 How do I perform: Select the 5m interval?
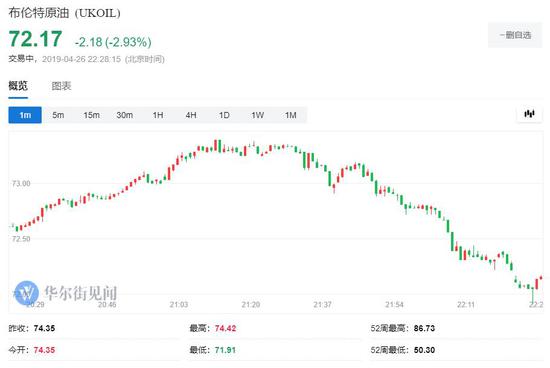point(58,115)
